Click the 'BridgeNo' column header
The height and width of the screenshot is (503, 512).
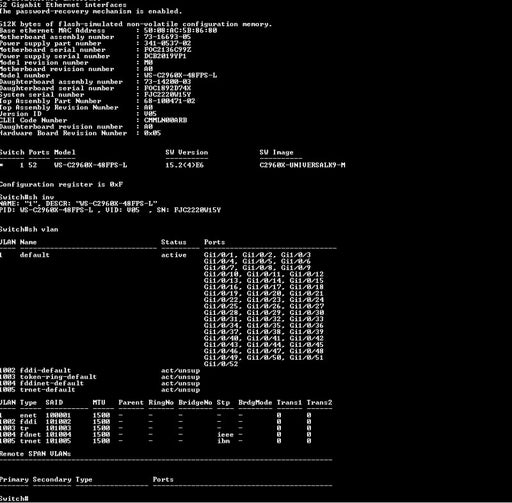[195, 403]
